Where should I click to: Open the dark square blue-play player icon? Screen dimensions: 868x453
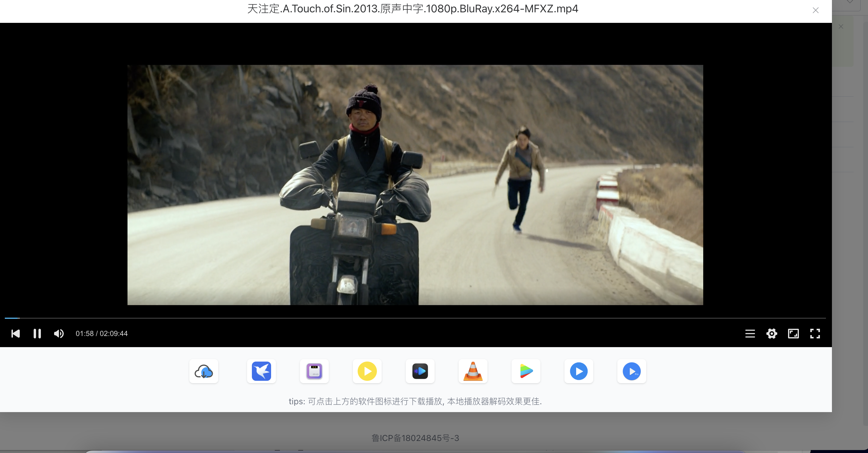(x=420, y=371)
